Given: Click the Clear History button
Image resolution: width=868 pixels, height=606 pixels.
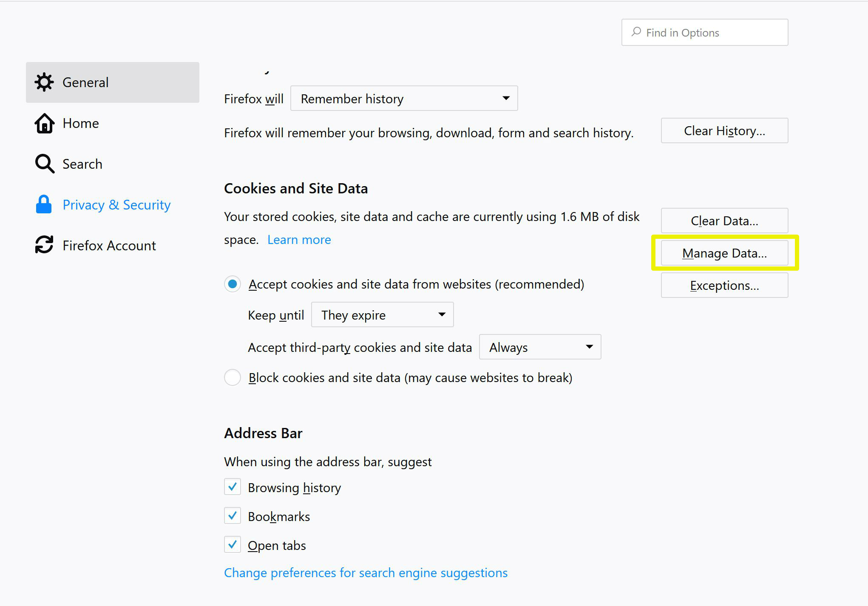Looking at the screenshot, I should (724, 130).
